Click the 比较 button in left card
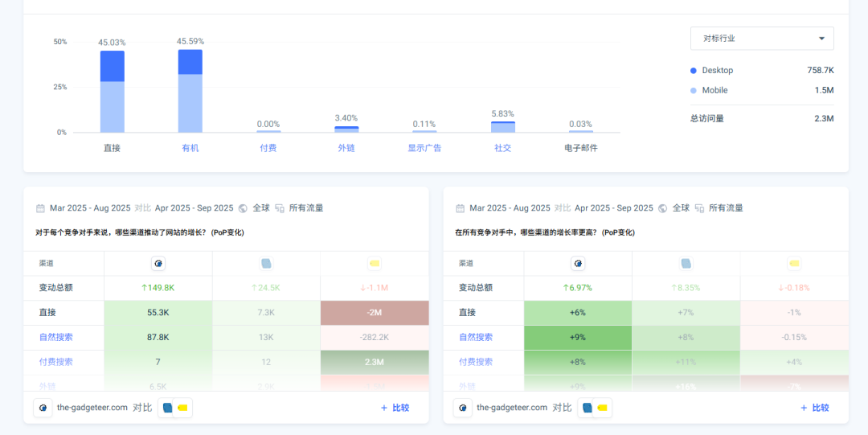This screenshot has width=868, height=435. pyautogui.click(x=395, y=408)
